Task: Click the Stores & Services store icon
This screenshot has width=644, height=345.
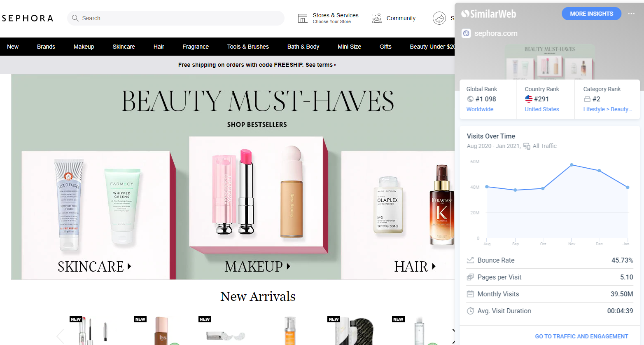Action: coord(303,18)
